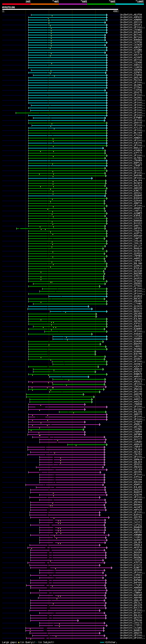The width and height of the screenshot is (146, 644).
Task: Select the UniRef100_Q86L45 entry
Action: (131, 600)
